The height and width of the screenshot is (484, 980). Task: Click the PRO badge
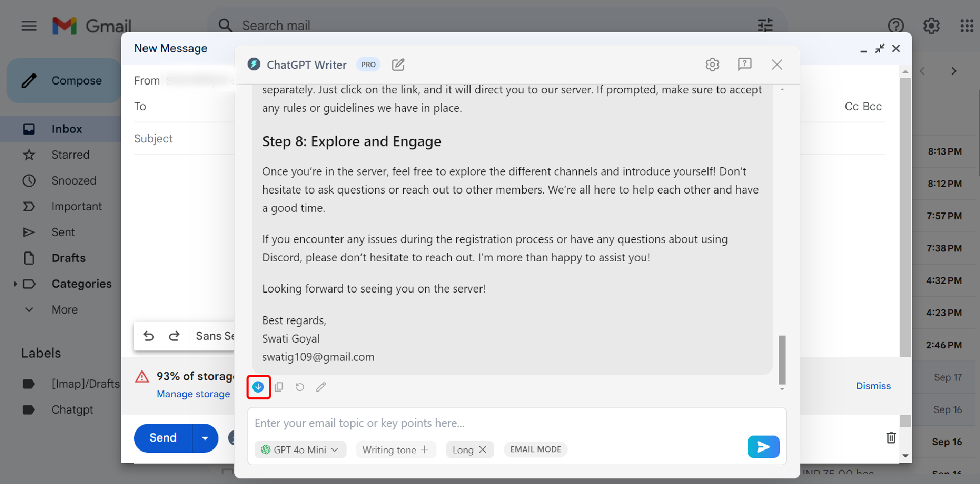pyautogui.click(x=368, y=64)
